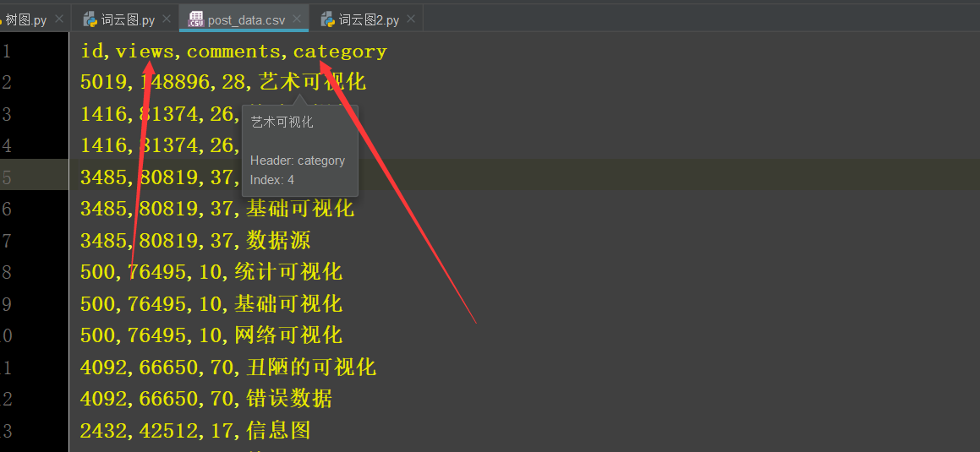Image resolution: width=980 pixels, height=452 pixels.
Task: Click the 网络可视化 category cell
Action: [288, 336]
